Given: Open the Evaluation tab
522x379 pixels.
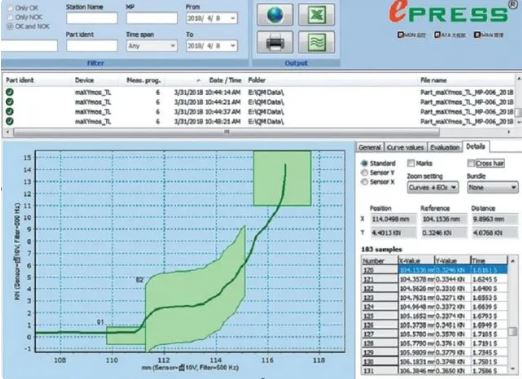Looking at the screenshot, I should (444, 147).
